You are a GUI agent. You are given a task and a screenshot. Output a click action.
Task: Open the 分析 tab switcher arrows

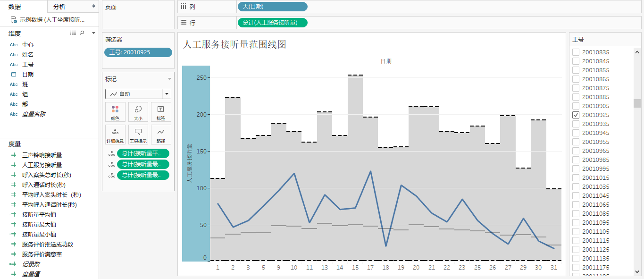(x=93, y=6)
